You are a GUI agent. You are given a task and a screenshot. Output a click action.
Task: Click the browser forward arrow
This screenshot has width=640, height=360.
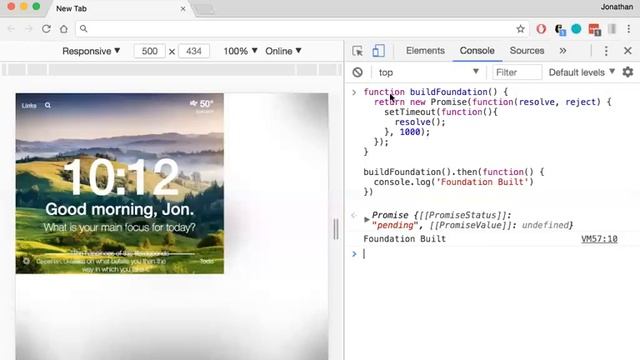coord(28,29)
